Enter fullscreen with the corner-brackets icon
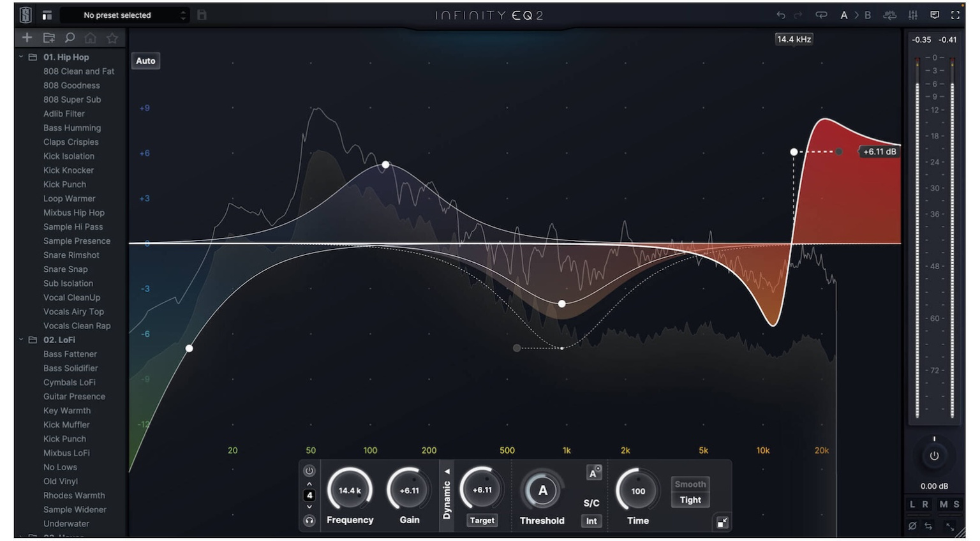 955,15
